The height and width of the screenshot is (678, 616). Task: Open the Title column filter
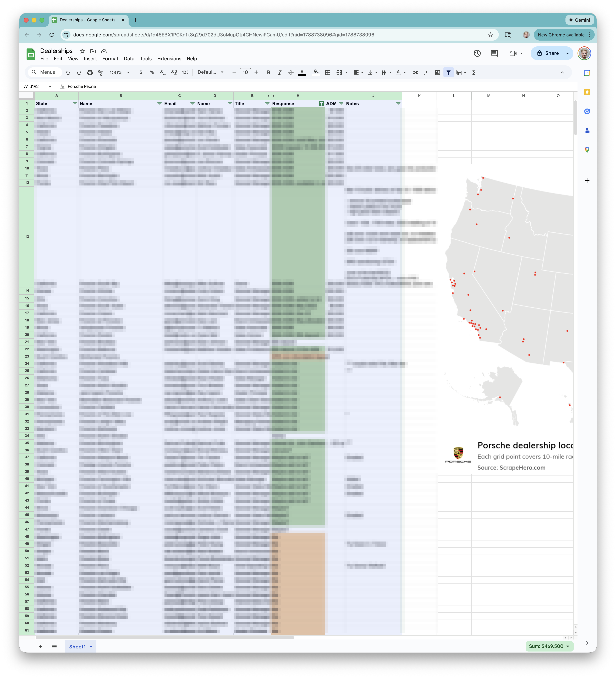(x=267, y=104)
